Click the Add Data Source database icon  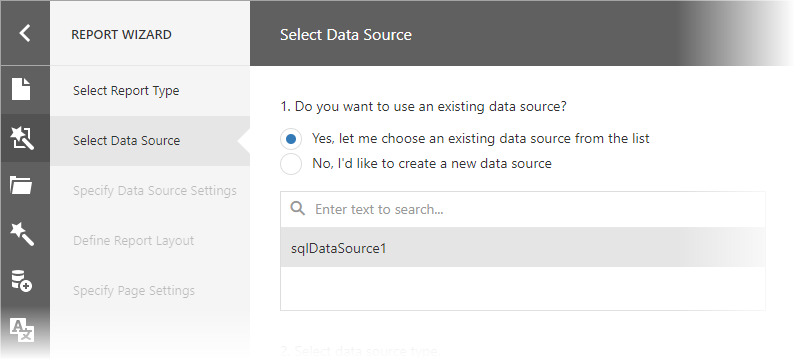22,281
